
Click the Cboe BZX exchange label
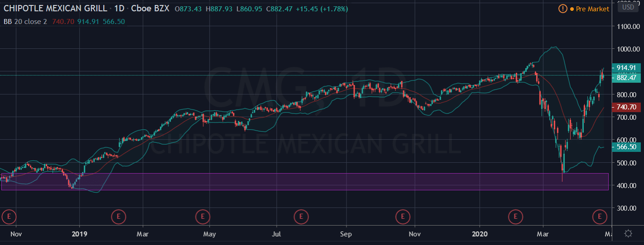pyautogui.click(x=151, y=9)
